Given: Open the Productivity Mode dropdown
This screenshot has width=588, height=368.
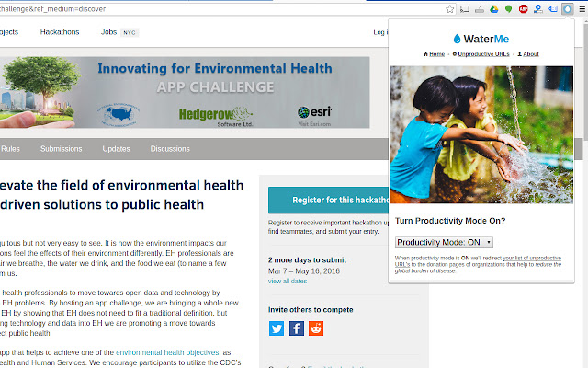Looking at the screenshot, I should pyautogui.click(x=444, y=243).
